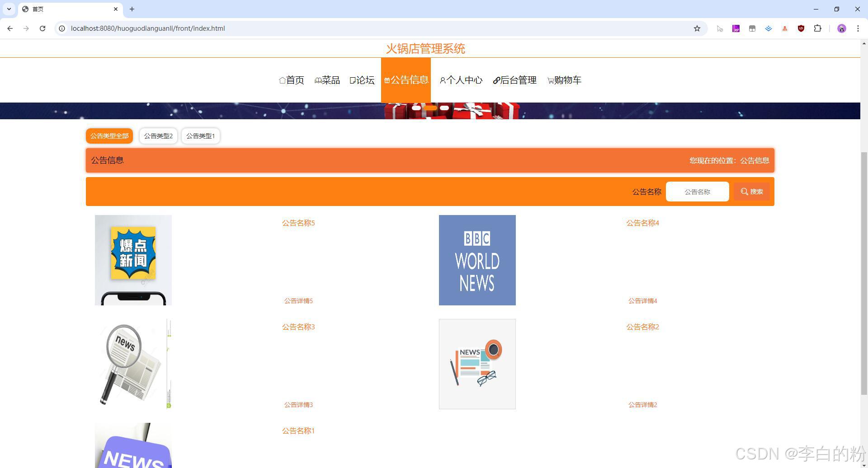This screenshot has width=868, height=468.
Task: Select the 公告信息 nav tab
Action: [x=406, y=80]
